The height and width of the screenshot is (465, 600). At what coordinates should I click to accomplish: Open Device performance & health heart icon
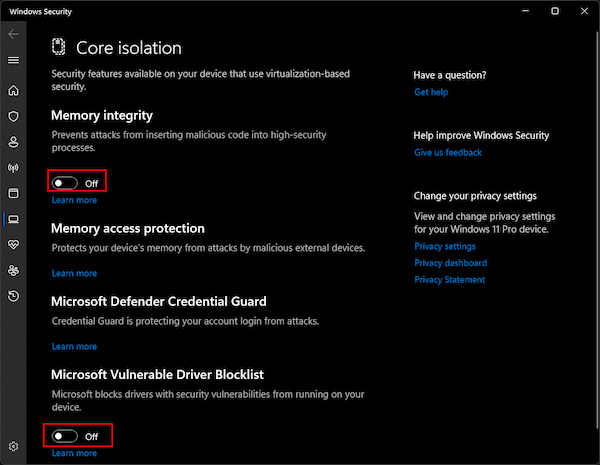(13, 245)
